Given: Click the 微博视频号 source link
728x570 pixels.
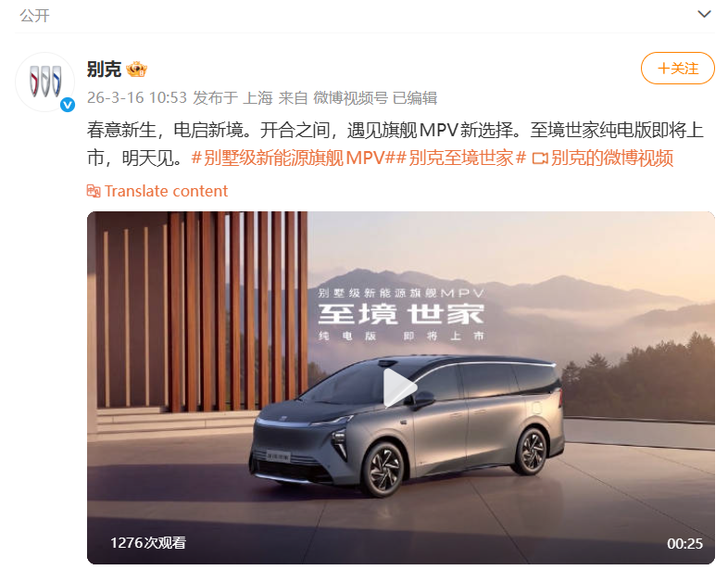Looking at the screenshot, I should click(x=350, y=97).
